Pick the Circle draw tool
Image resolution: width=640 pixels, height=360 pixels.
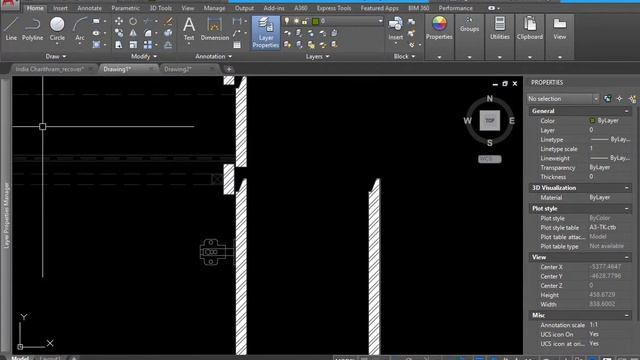[x=57, y=29]
